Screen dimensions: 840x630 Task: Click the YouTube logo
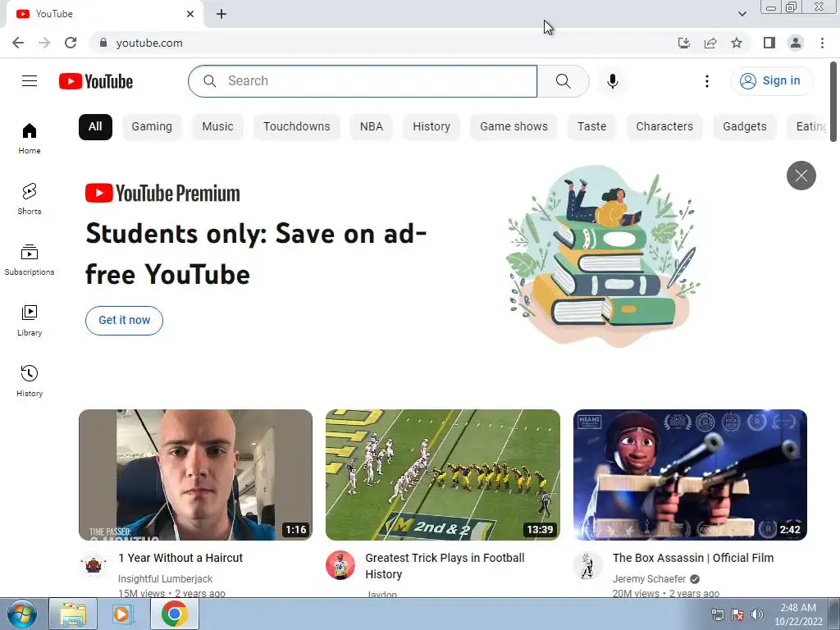click(x=96, y=81)
